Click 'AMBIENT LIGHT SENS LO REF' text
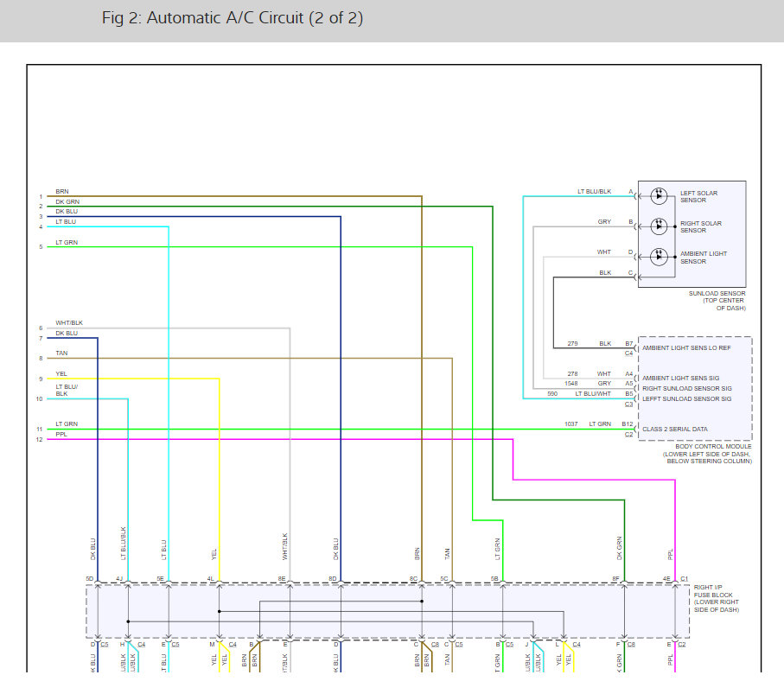 point(686,348)
